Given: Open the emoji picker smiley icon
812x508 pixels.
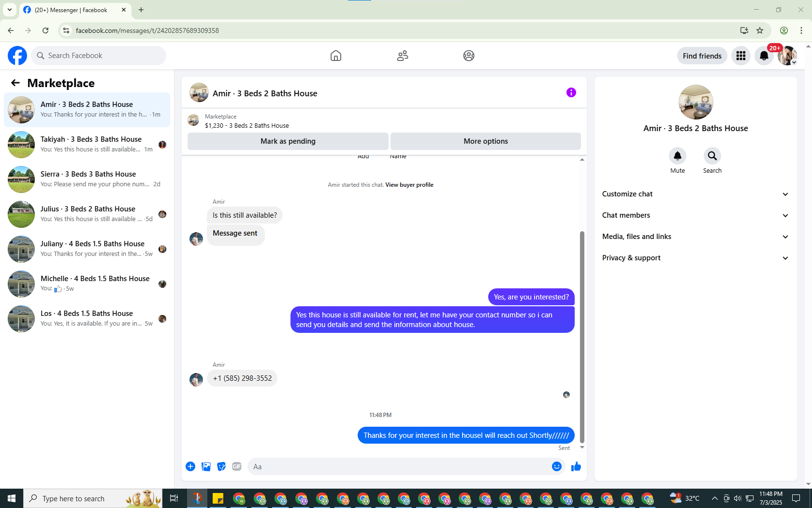Looking at the screenshot, I should pos(557,466).
